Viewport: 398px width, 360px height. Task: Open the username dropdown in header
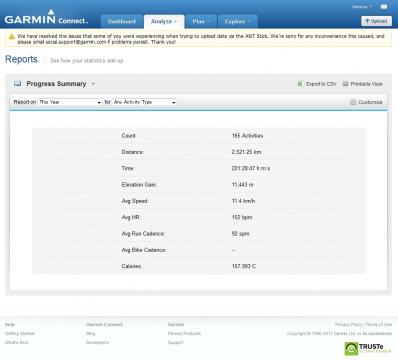click(362, 6)
